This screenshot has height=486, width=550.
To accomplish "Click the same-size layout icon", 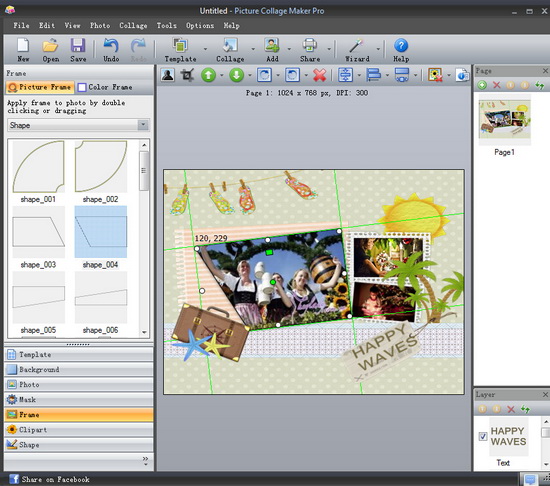I will click(402, 75).
